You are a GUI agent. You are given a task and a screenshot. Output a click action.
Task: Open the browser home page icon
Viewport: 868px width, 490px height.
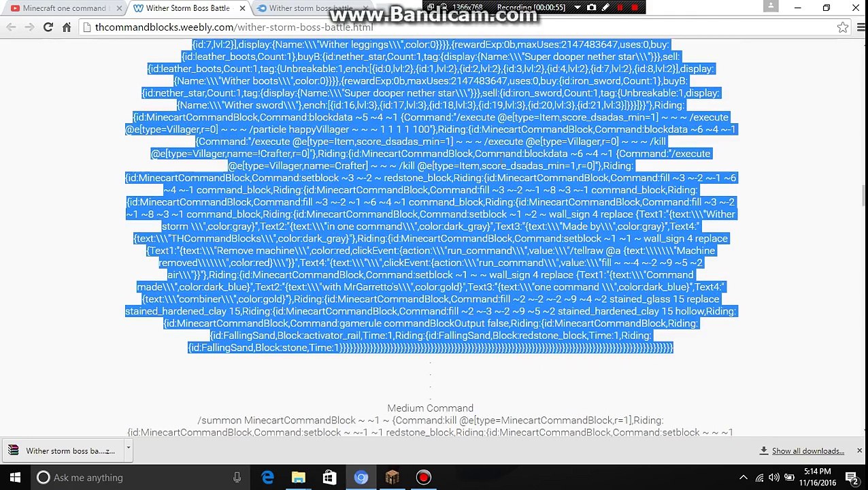pos(67,27)
